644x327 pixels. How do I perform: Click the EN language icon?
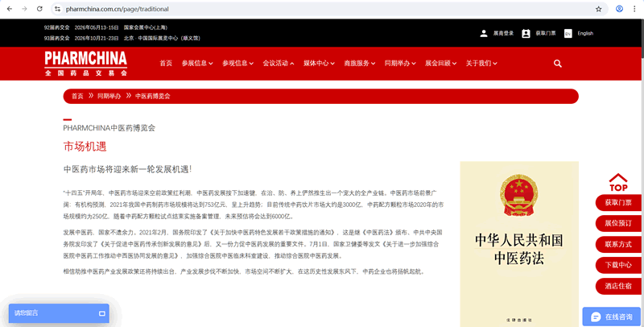[x=568, y=33]
